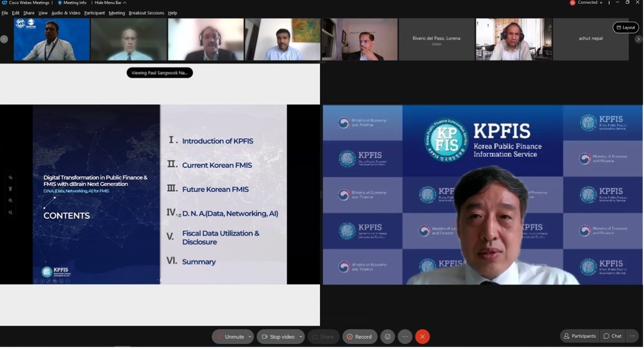The width and height of the screenshot is (644, 350).
Task: Zoom in on the shared presentation
Action: (11, 201)
